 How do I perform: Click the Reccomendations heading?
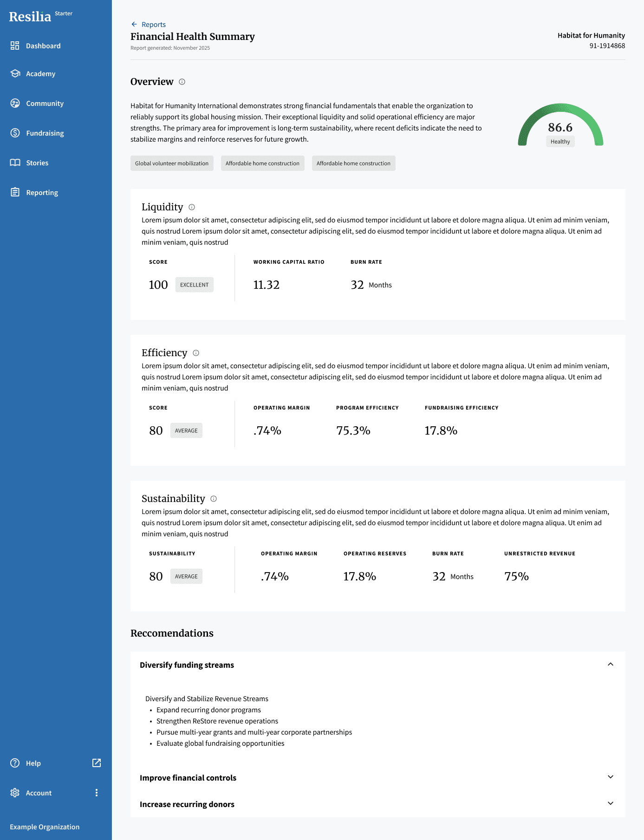(172, 633)
